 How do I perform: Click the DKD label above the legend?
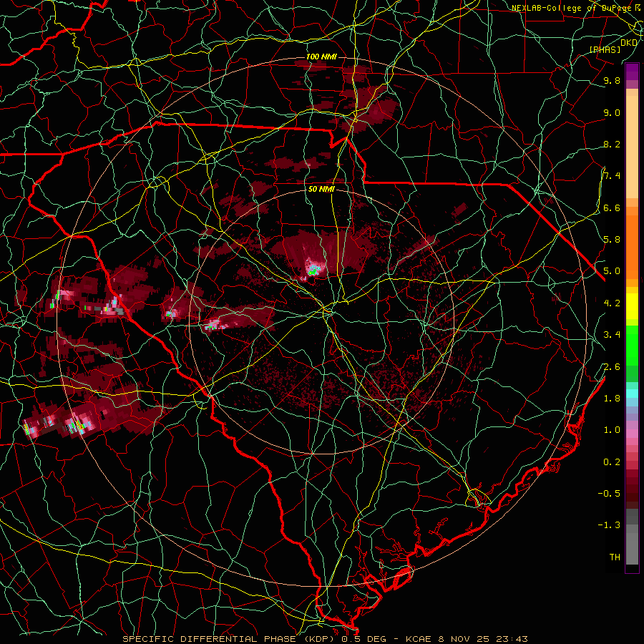(629, 43)
